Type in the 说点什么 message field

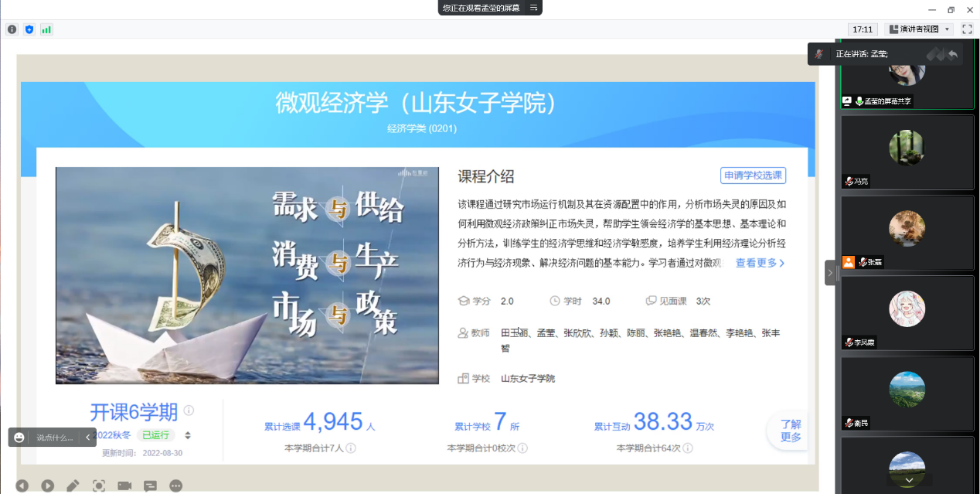[54, 438]
